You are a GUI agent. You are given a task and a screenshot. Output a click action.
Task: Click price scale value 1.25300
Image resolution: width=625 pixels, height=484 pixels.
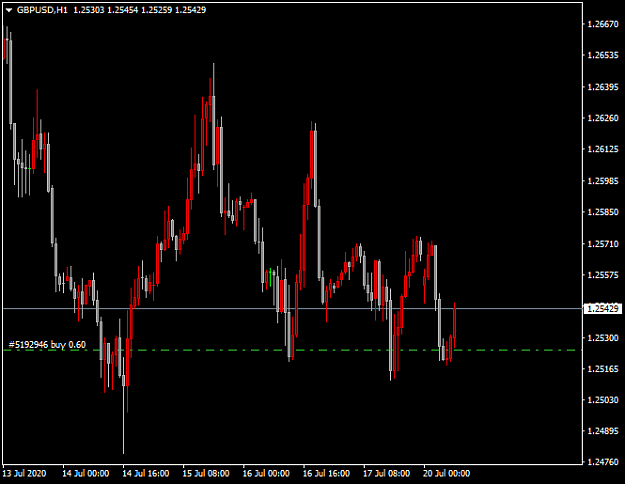[603, 338]
